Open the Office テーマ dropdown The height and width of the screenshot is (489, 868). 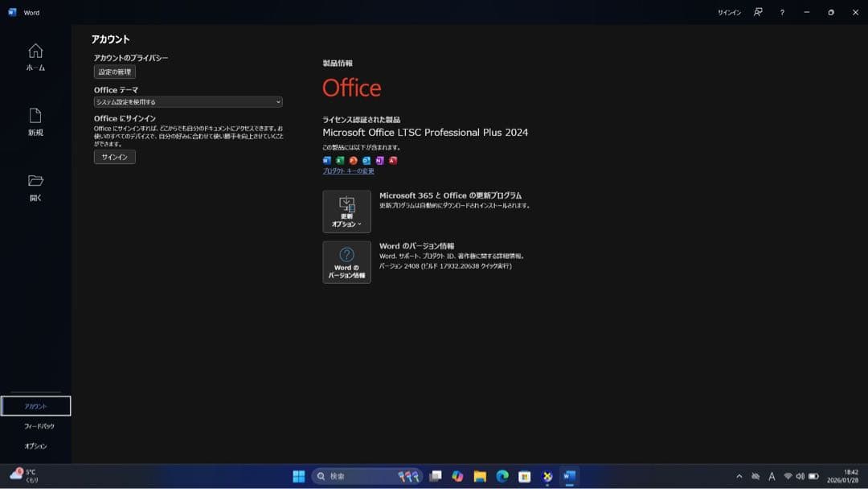tap(187, 102)
